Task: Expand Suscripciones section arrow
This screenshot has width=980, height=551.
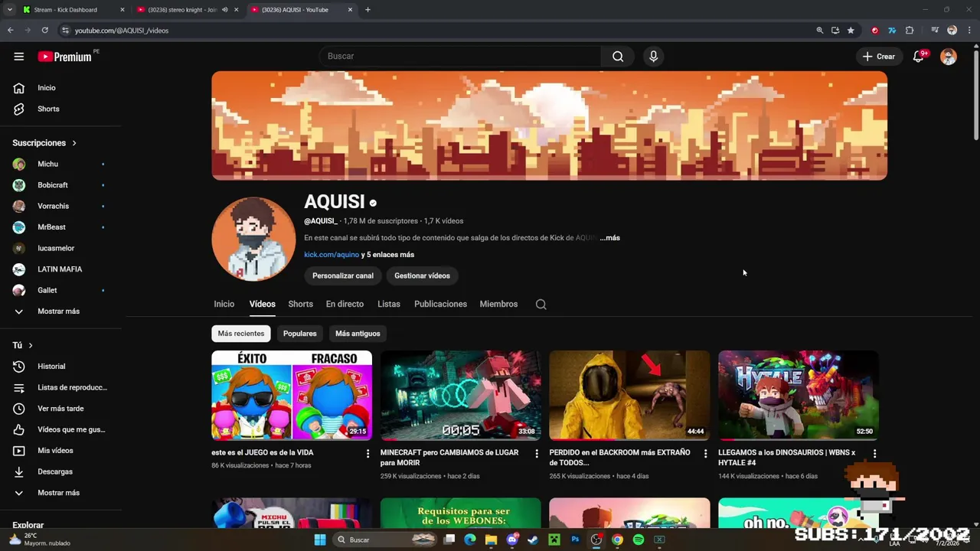Action: tap(74, 143)
